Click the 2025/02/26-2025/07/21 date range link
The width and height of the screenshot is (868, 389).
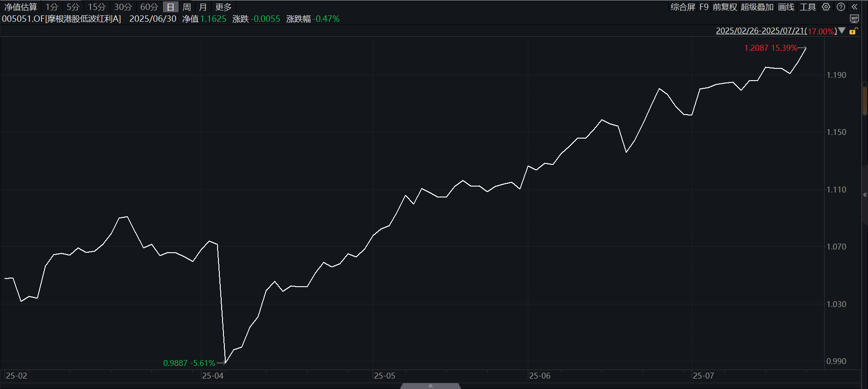(760, 31)
